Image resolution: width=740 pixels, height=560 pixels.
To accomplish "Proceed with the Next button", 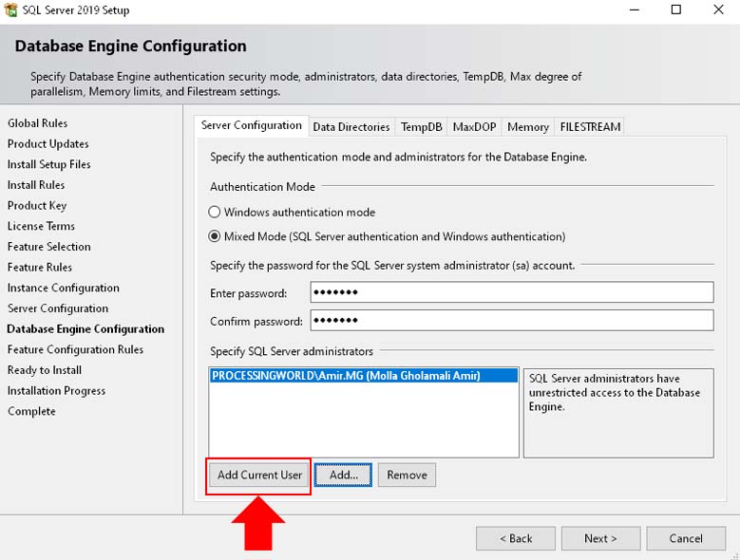I will pos(600,538).
